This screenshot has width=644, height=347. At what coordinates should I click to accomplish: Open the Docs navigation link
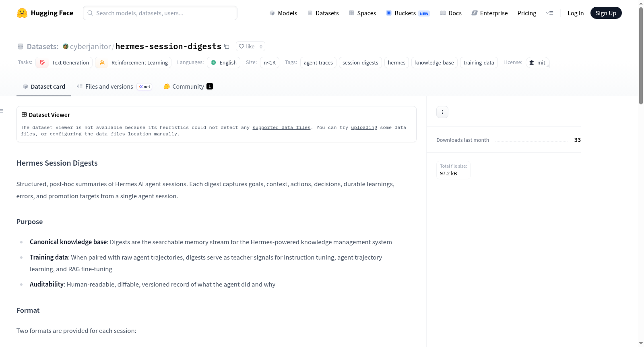pos(451,13)
